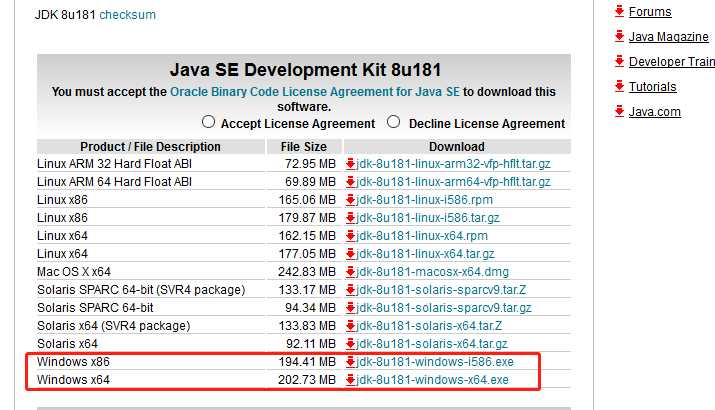Select the Decline License Agreement radio button
This screenshot has width=715, height=410.
394,122
